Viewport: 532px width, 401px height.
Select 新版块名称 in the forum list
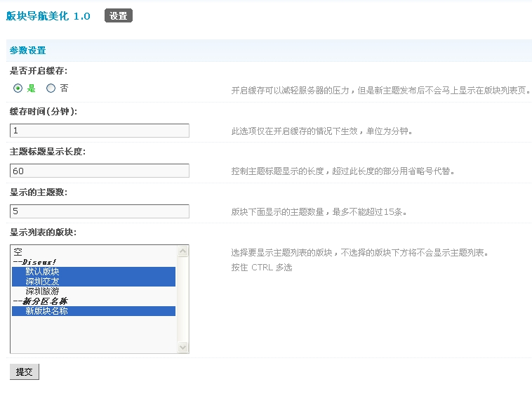coord(46,310)
